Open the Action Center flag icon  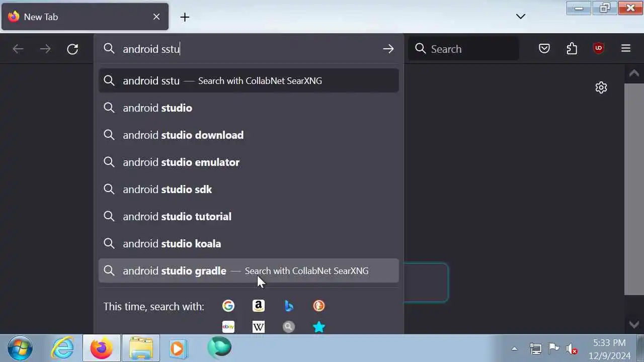[x=554, y=348]
